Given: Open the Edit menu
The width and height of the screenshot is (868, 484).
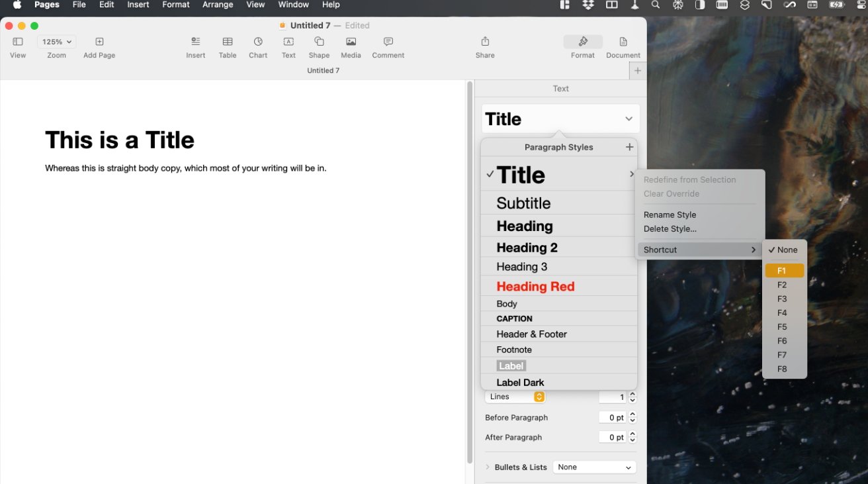Looking at the screenshot, I should tap(107, 5).
